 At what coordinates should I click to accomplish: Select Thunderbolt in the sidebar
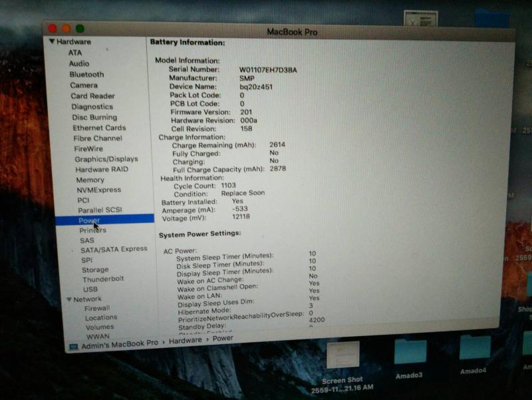(102, 280)
